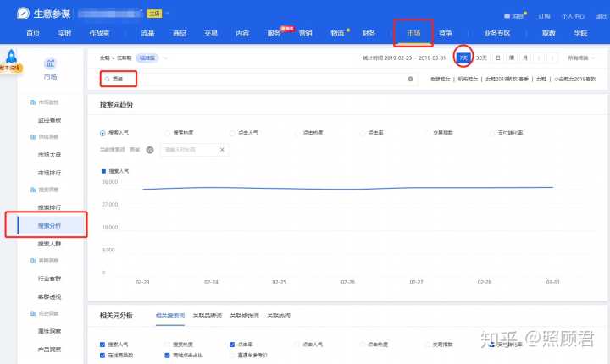The height and width of the screenshot is (364, 610).
Task: Go to 搜索排行 in sidebar
Action: tap(49, 207)
